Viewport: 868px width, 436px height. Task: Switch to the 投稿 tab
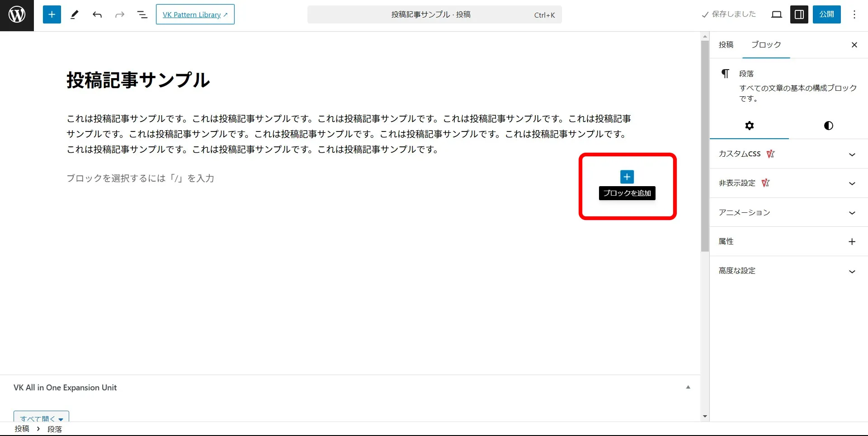pyautogui.click(x=726, y=44)
